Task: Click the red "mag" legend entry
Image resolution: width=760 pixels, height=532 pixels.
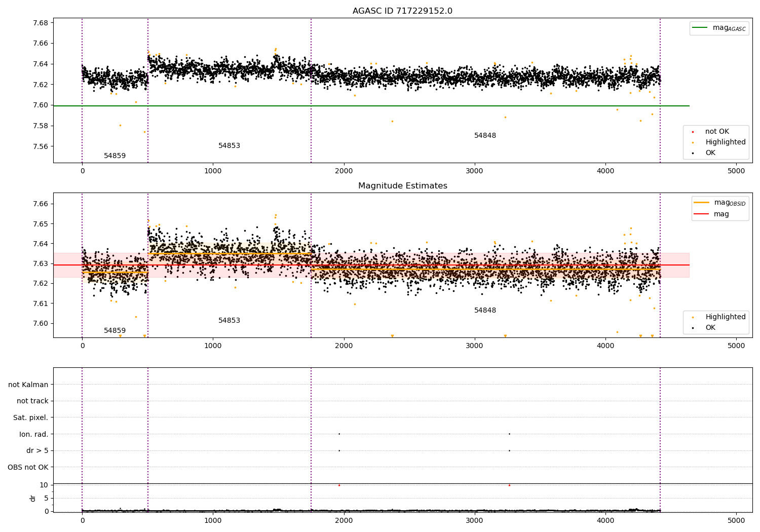Action: (712, 214)
